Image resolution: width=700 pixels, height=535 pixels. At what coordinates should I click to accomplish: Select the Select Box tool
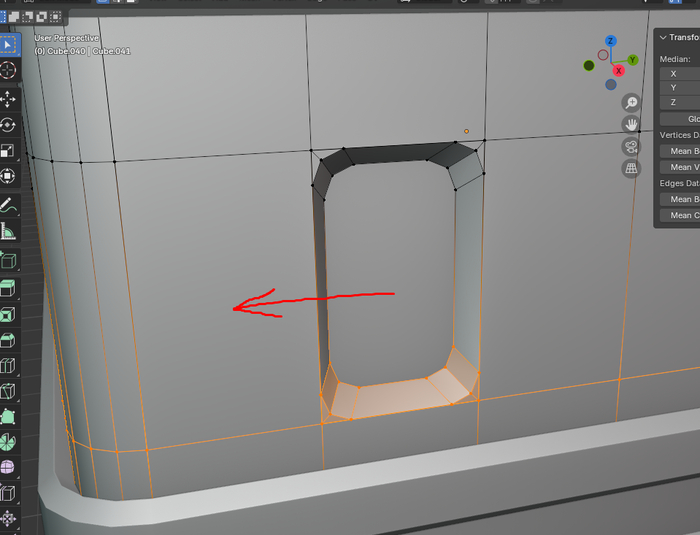click(8, 44)
